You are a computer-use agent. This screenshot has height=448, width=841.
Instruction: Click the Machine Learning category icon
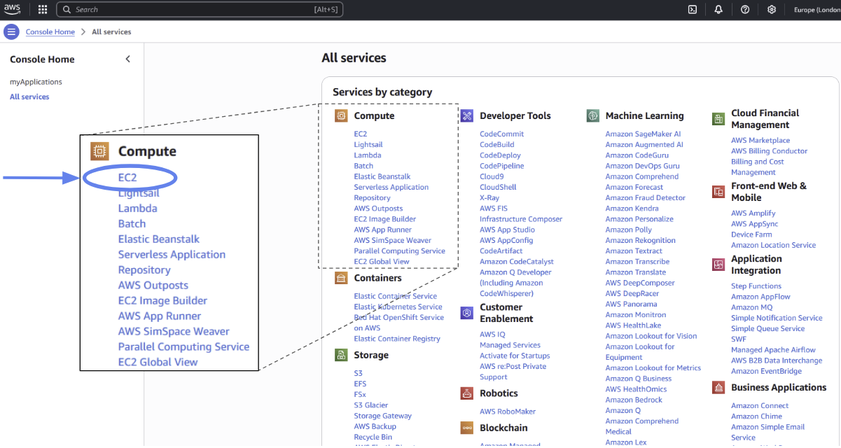pos(593,116)
